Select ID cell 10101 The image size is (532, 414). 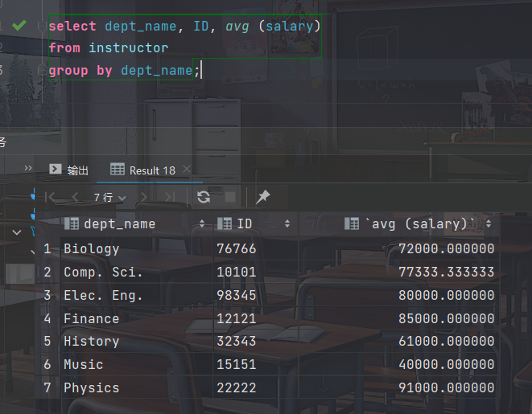[256, 272]
